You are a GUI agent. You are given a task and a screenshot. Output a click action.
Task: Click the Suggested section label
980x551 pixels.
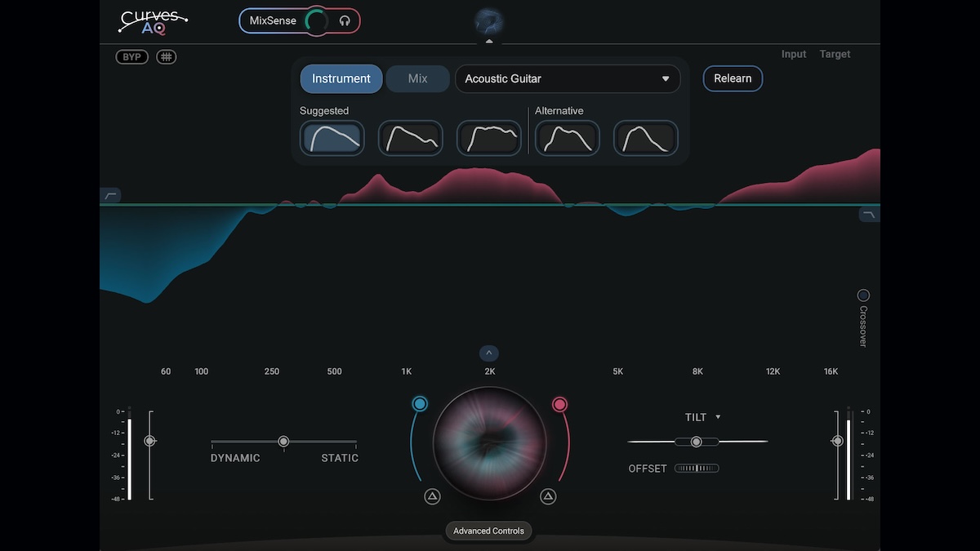[x=324, y=111]
